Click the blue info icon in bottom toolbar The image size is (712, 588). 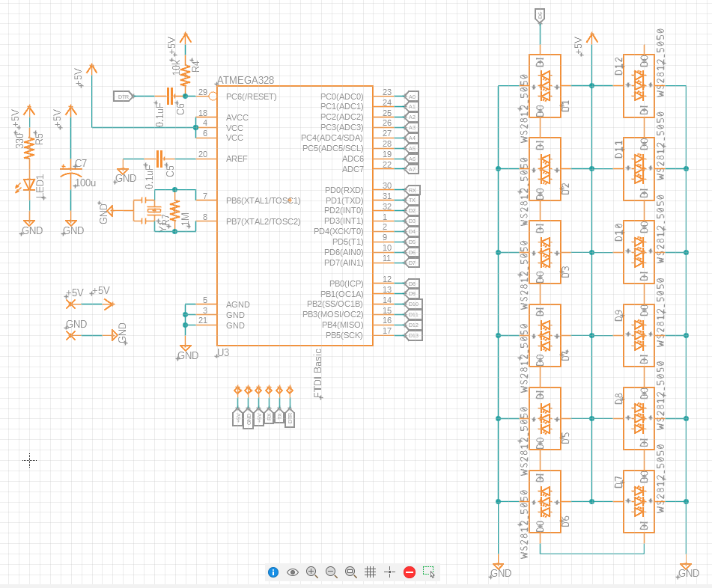tap(273, 572)
